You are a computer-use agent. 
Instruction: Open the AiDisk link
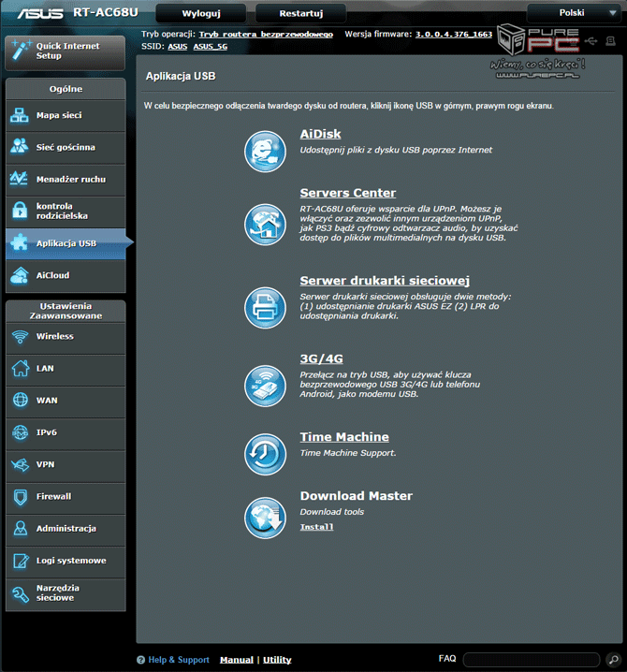[320, 134]
